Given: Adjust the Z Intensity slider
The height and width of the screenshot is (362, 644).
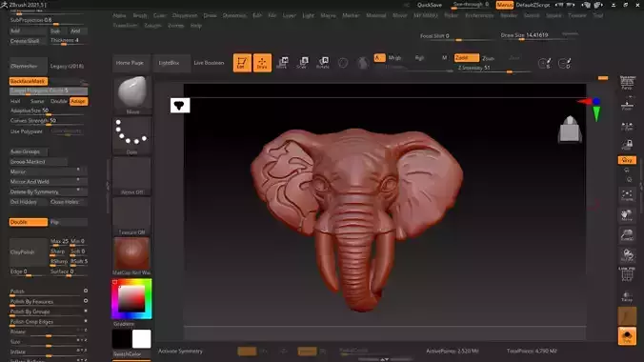Looking at the screenshot, I should click(x=493, y=69).
